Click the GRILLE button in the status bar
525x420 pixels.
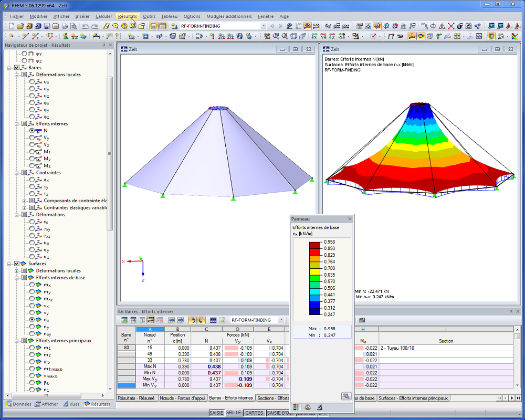click(234, 413)
